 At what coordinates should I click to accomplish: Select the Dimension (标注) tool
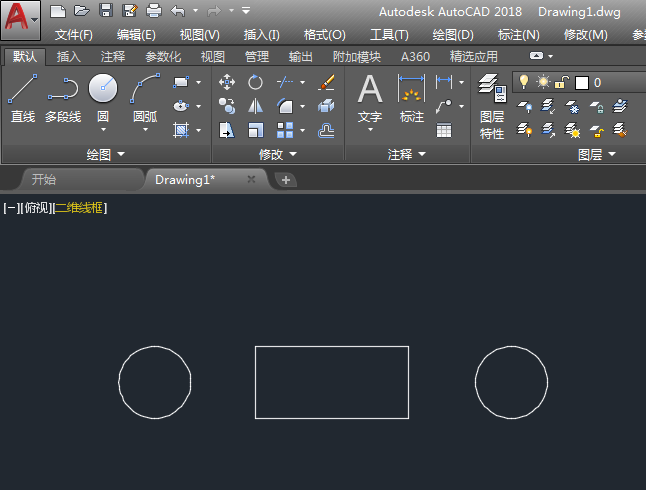pyautogui.click(x=411, y=98)
